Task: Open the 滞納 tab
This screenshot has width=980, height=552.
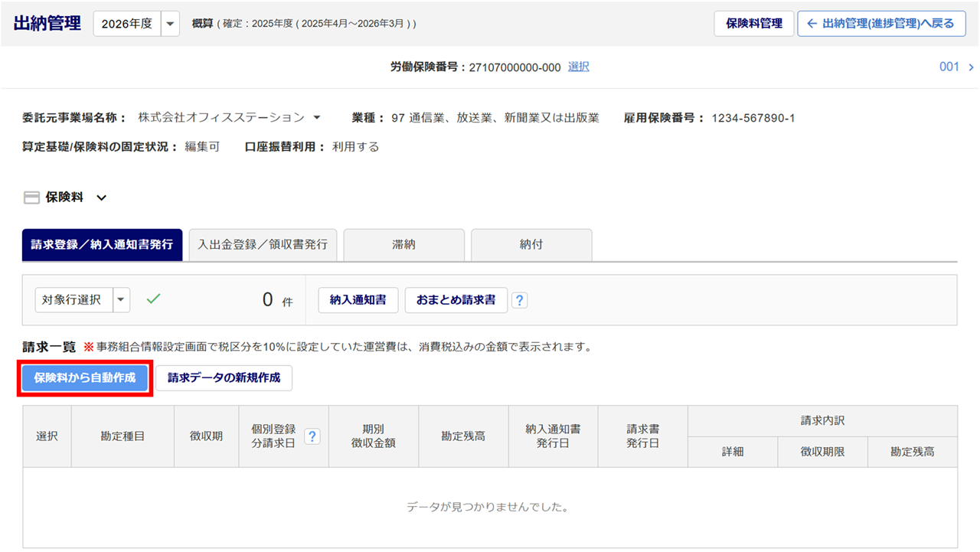Action: 403,245
